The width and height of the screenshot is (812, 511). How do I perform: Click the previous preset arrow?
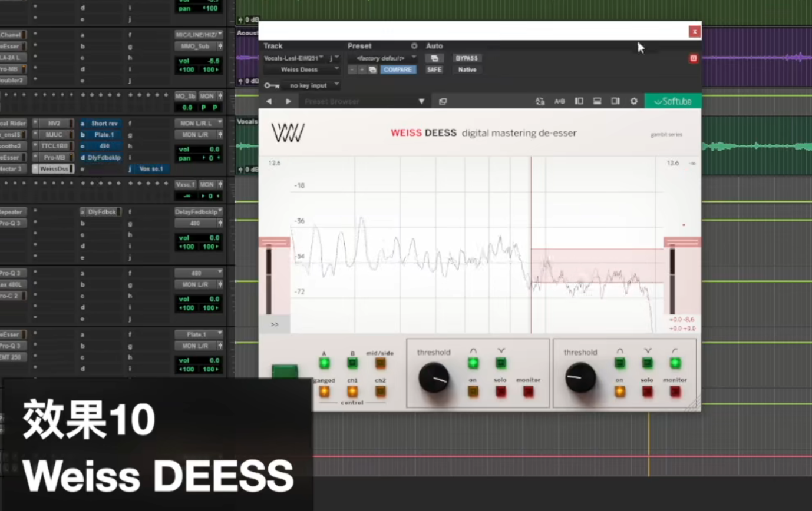click(269, 101)
